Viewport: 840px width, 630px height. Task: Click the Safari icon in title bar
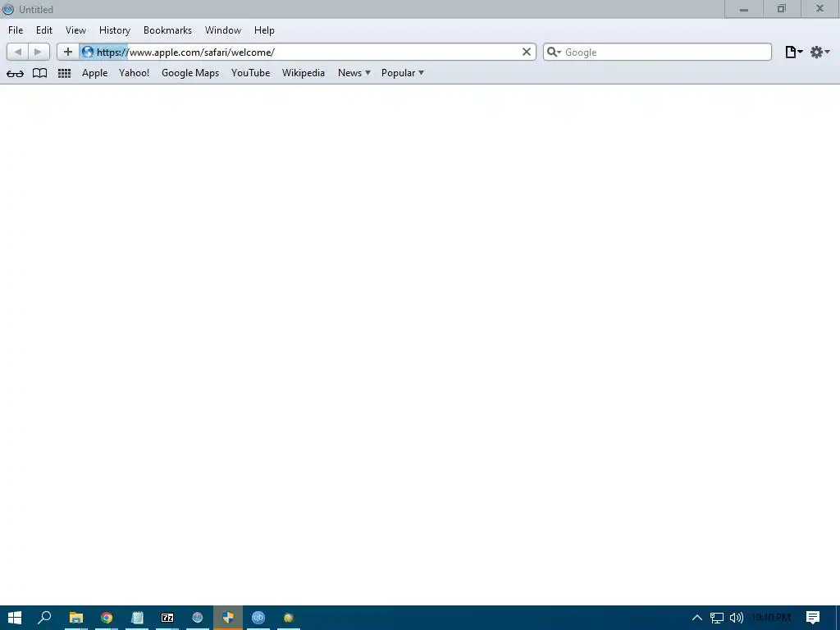pyautogui.click(x=8, y=9)
